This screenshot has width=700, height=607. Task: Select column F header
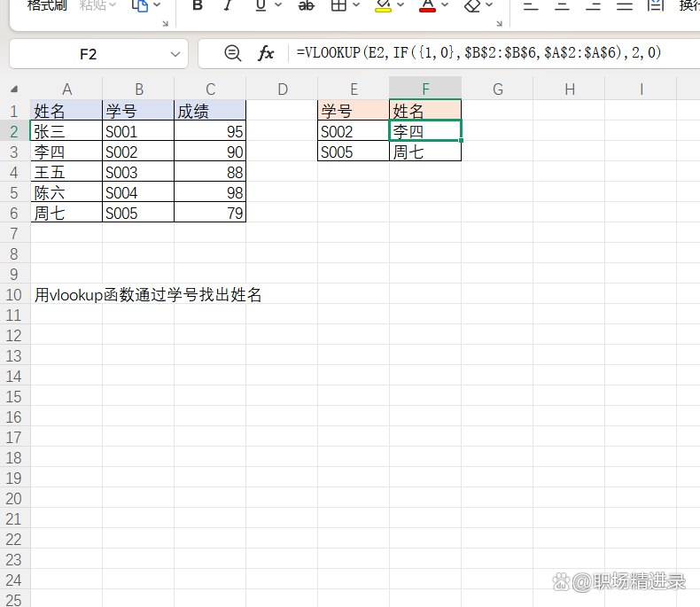[x=425, y=89]
